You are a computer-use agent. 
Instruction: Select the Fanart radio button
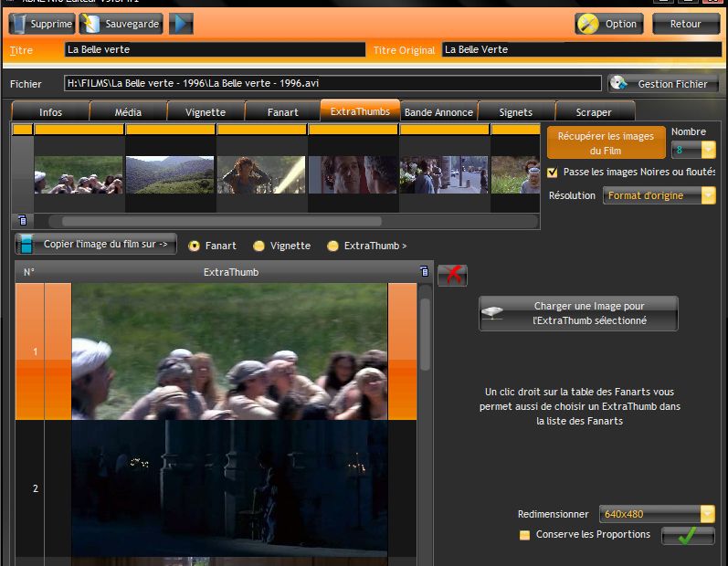click(194, 246)
